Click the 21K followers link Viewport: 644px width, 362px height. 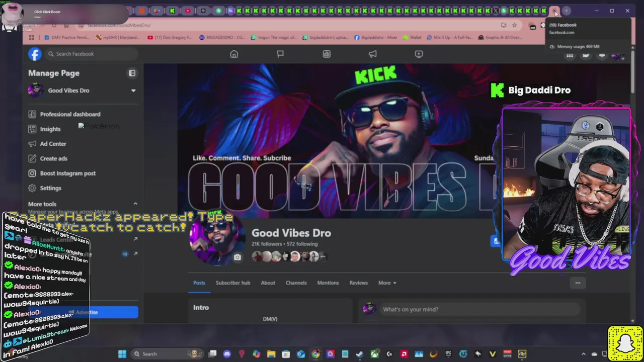point(267,244)
